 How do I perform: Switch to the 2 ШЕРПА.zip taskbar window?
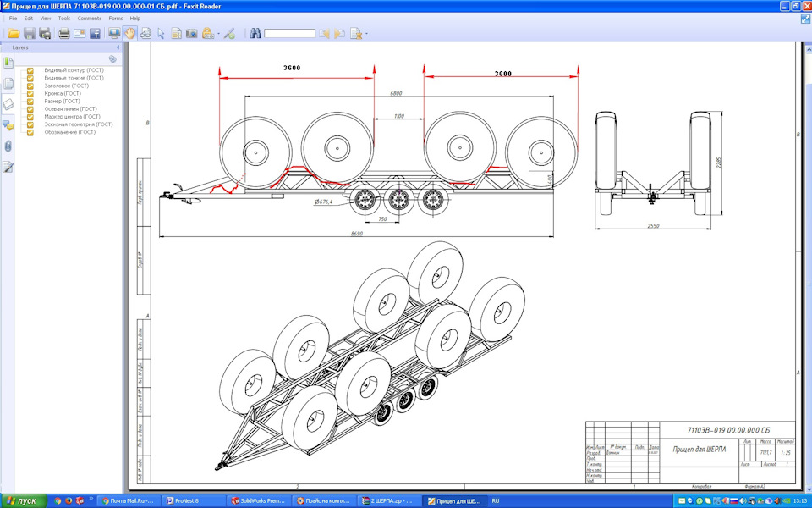coord(387,501)
